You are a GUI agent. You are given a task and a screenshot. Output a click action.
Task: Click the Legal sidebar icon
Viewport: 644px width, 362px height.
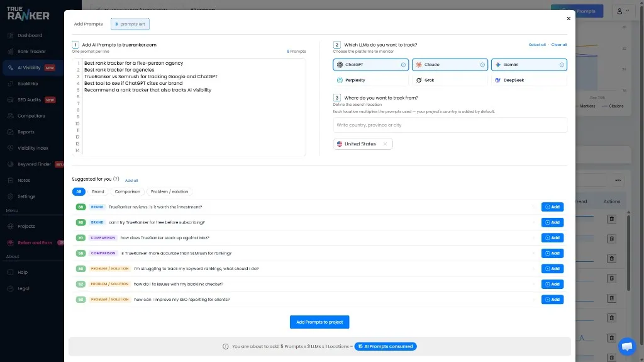click(10, 288)
